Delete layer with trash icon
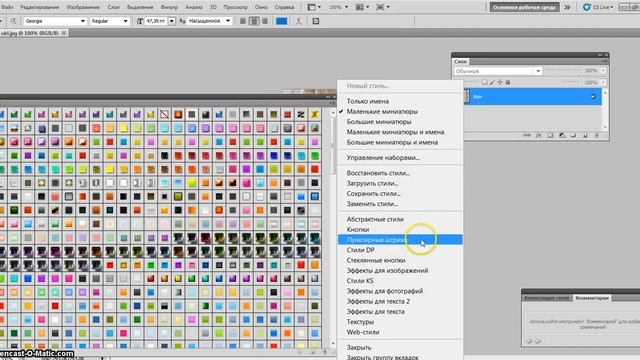Viewport: 640px width, 360px height. [597, 135]
